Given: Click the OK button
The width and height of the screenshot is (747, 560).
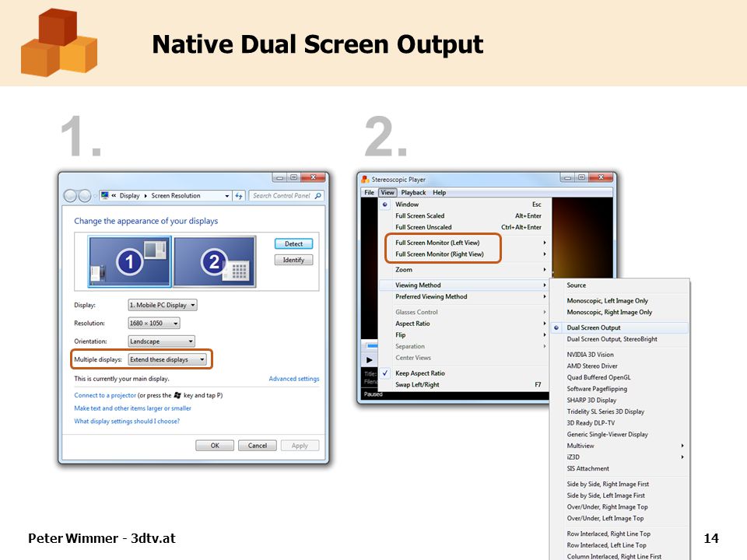Looking at the screenshot, I should click(215, 446).
